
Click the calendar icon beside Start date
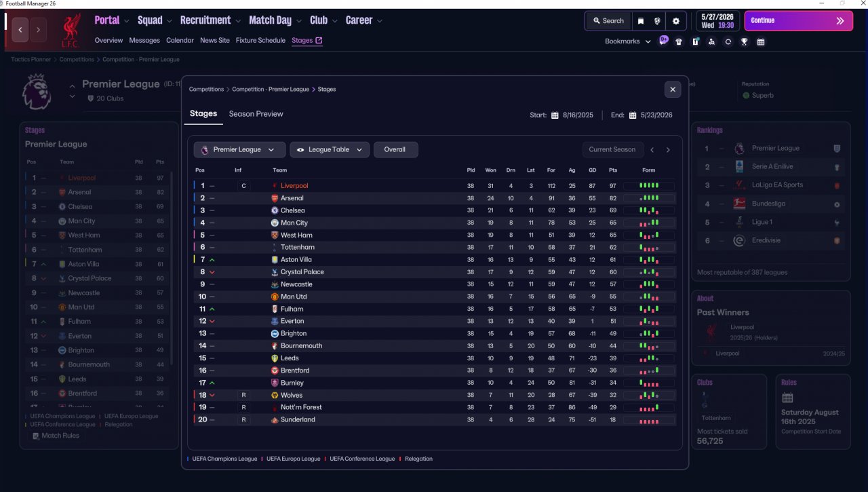[x=555, y=115]
